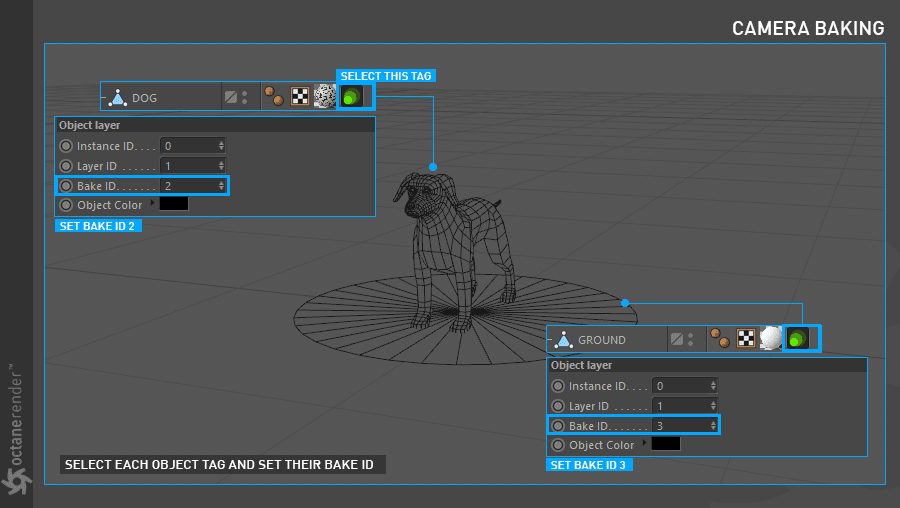This screenshot has height=508, width=900.
Task: Open the black Object Color swatch for DOG
Action: (x=174, y=204)
